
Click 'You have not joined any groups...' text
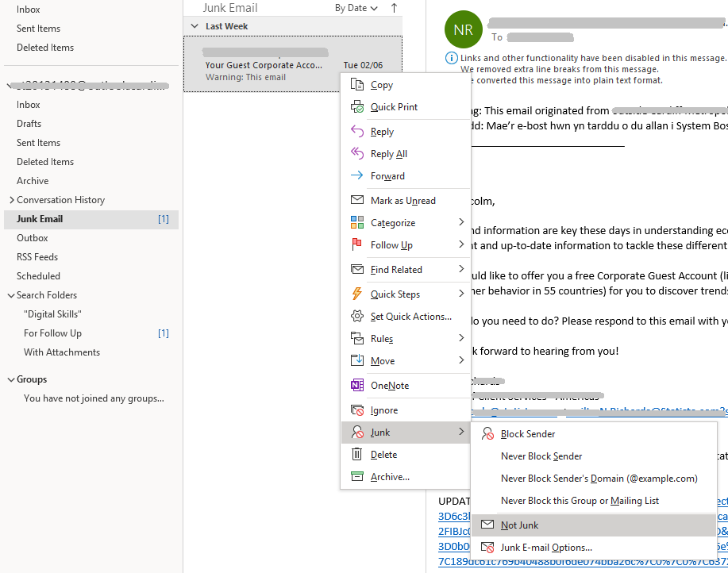click(x=94, y=398)
